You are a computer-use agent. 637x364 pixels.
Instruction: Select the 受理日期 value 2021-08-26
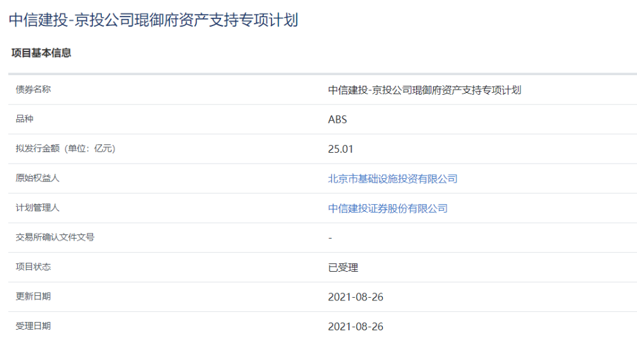pyautogui.click(x=355, y=326)
